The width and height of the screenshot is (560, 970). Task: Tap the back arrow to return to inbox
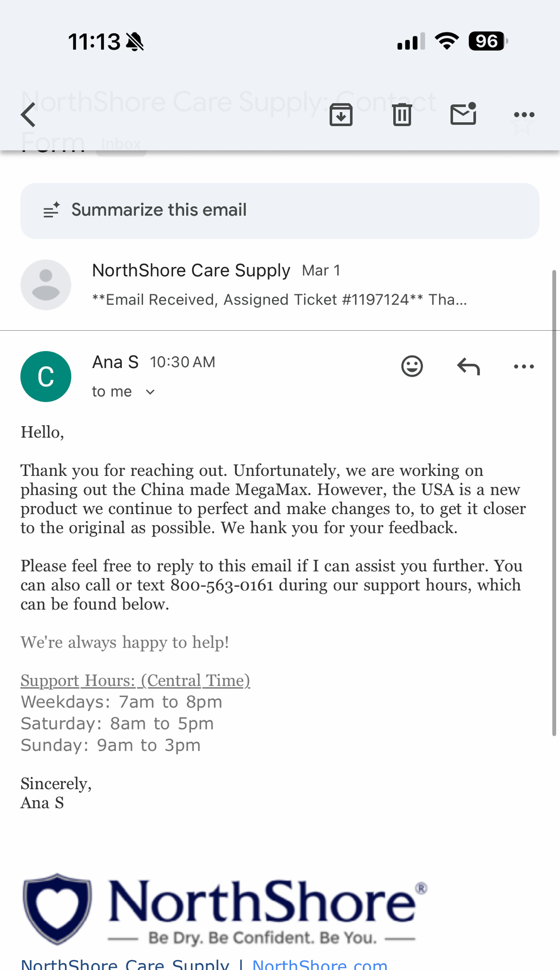(x=29, y=115)
